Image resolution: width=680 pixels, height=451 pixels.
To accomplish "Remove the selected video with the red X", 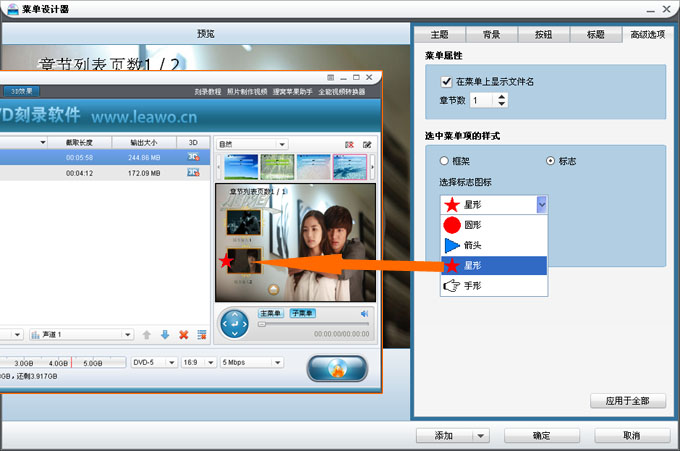I will tap(184, 335).
